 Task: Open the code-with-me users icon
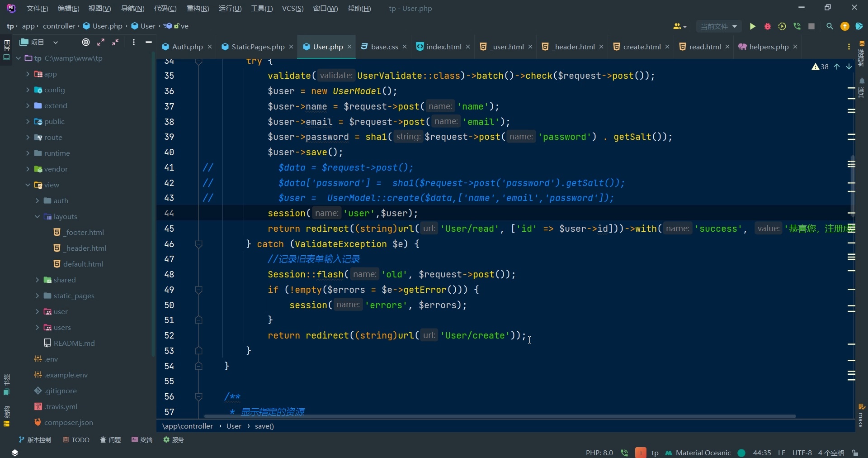[x=679, y=27]
